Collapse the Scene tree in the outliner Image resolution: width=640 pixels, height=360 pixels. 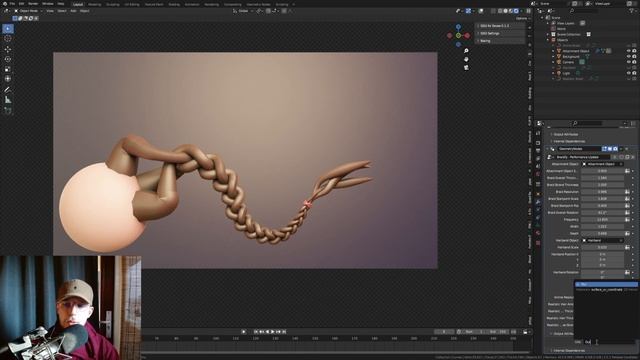[542, 18]
